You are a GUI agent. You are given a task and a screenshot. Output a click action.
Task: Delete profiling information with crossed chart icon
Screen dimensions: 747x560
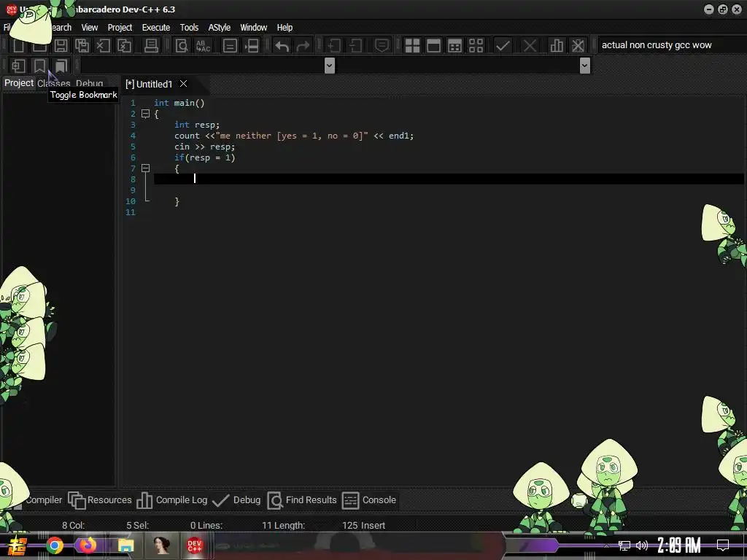(x=578, y=46)
